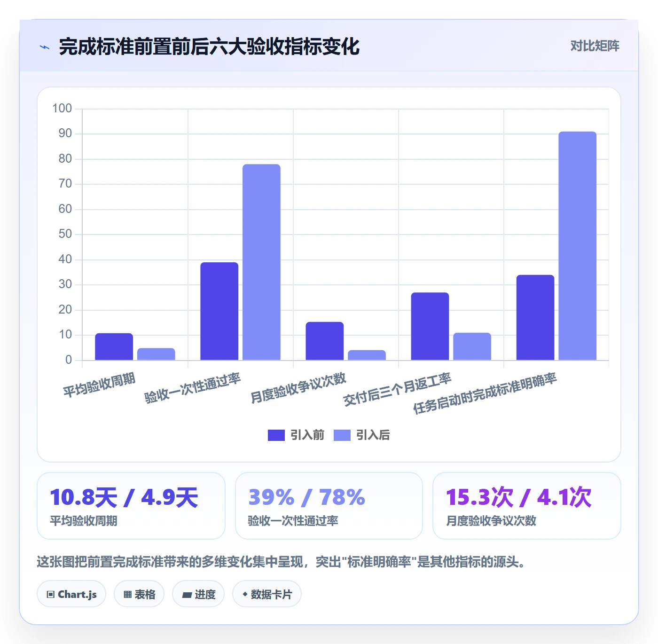Click the 引入前 bar for 任务启动时完成标准明确率
The width and height of the screenshot is (658, 644).
[535, 318]
